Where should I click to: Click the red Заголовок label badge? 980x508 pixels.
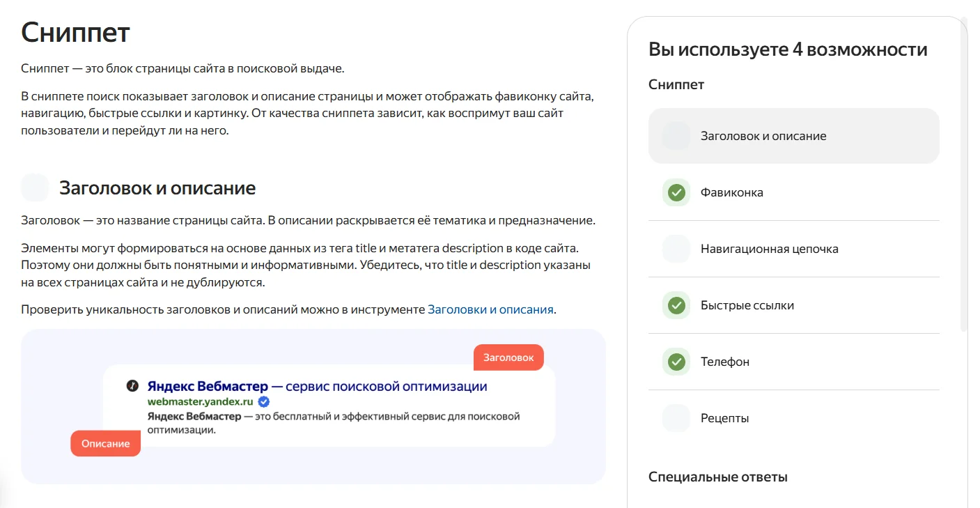point(508,357)
